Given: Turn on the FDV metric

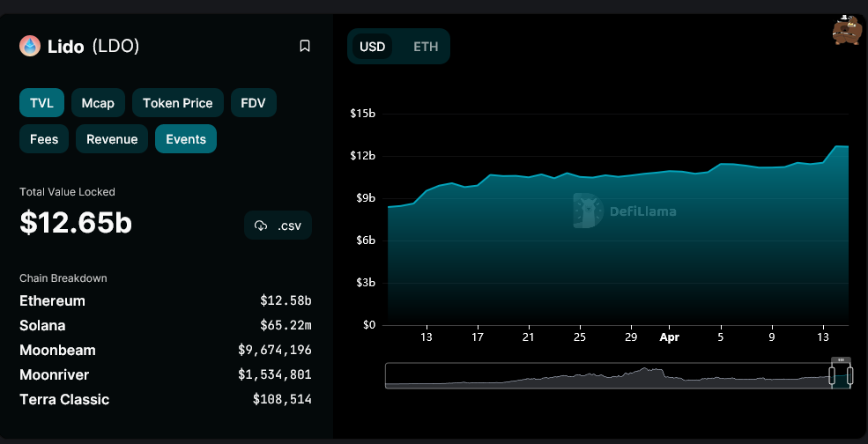Looking at the screenshot, I should tap(254, 103).
